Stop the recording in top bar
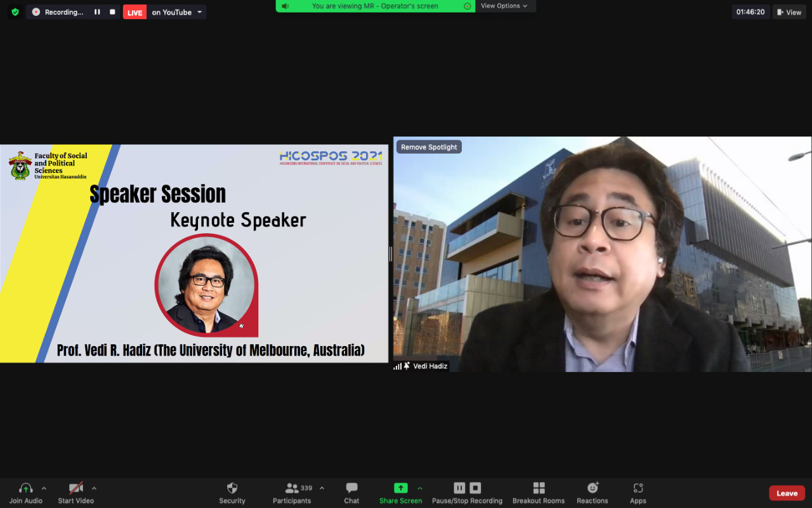This screenshot has height=508, width=812. point(112,12)
